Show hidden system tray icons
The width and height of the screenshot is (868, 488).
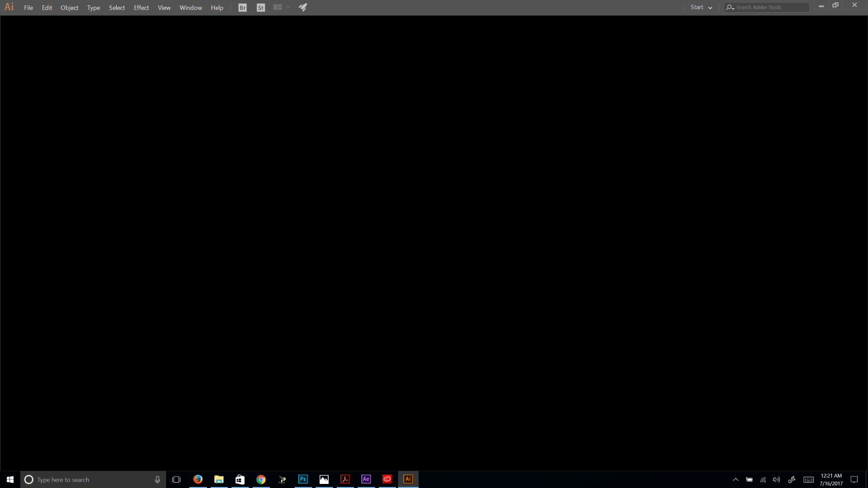pyautogui.click(x=736, y=480)
